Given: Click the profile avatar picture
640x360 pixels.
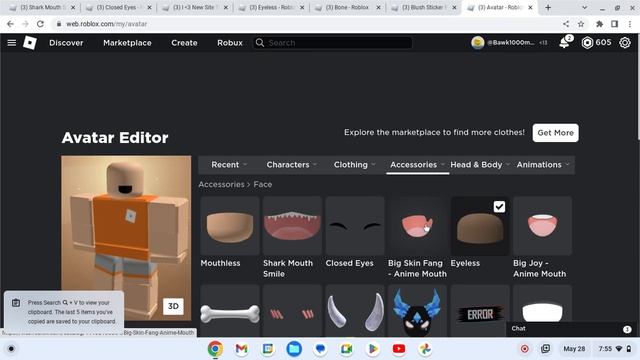Looking at the screenshot, I should tap(477, 42).
